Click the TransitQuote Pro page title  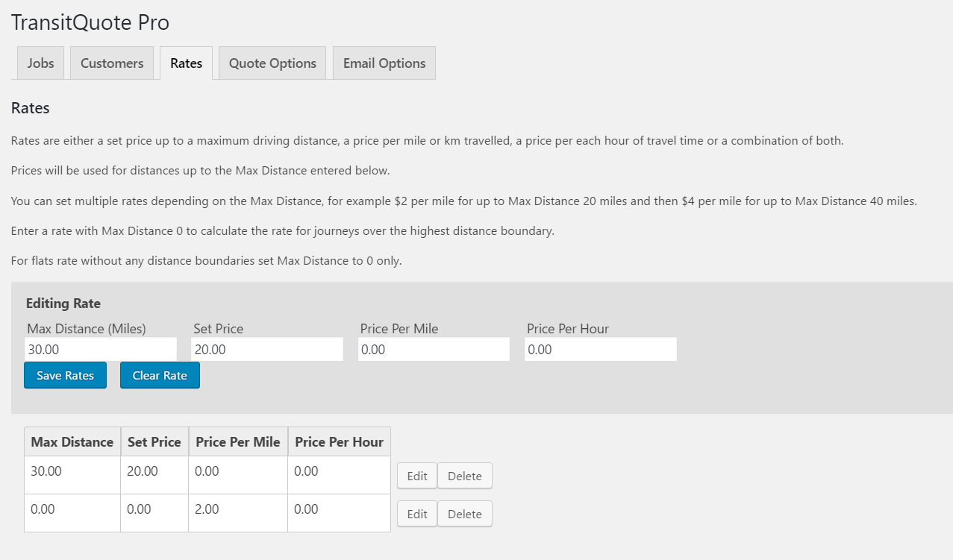point(90,23)
